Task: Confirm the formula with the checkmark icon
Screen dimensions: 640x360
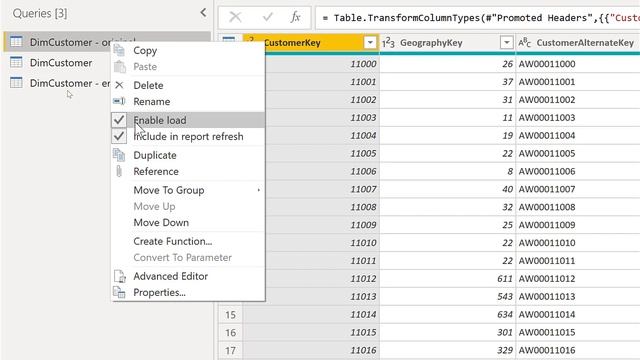Action: click(x=268, y=17)
